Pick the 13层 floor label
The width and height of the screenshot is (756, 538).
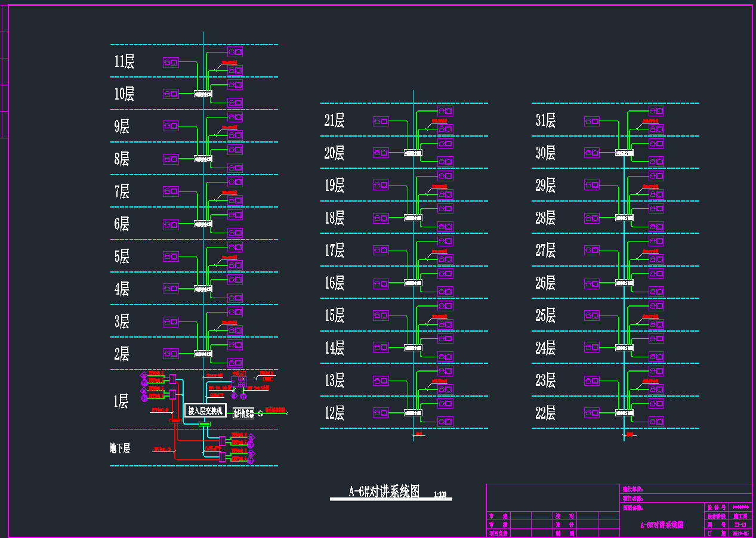click(334, 379)
